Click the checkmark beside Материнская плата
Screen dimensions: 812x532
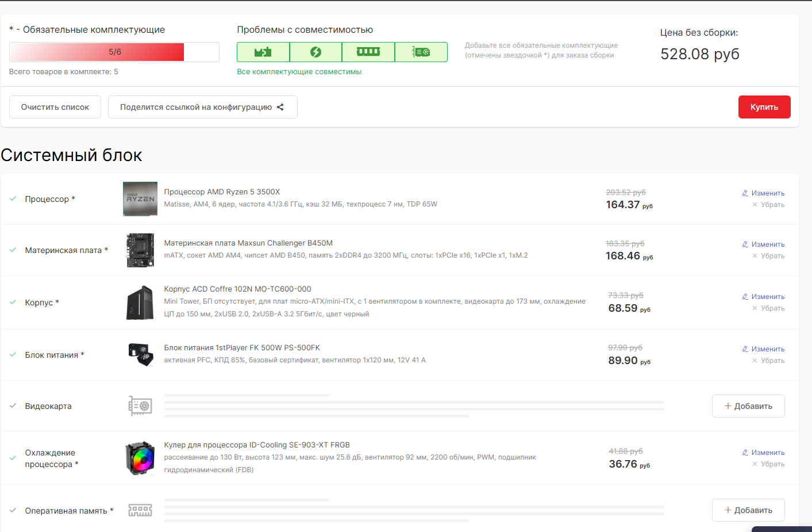click(13, 250)
